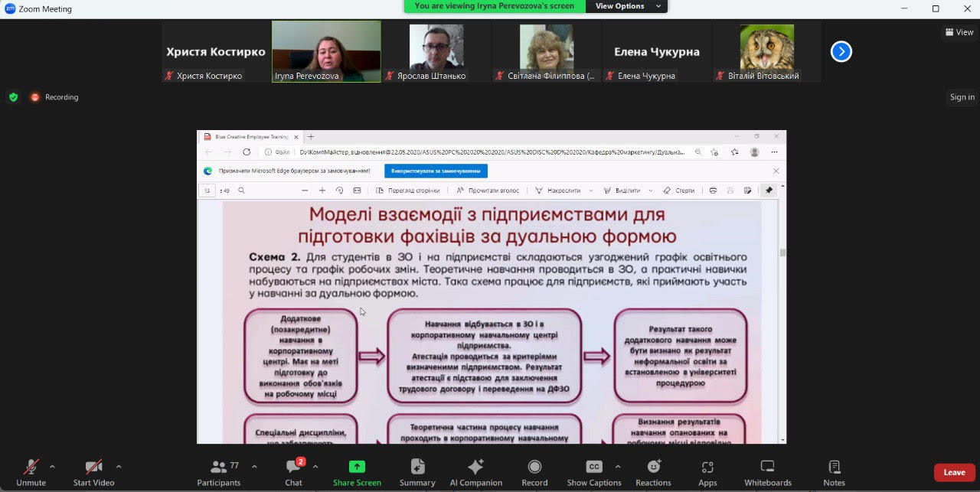Open the Participants panel
This screenshot has height=492, width=980.
pos(219,471)
